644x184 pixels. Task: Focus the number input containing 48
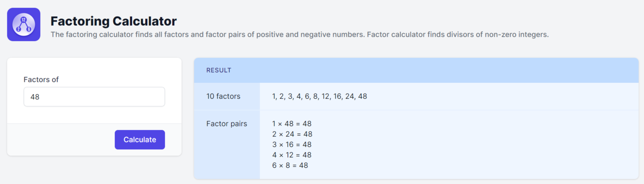[94, 97]
